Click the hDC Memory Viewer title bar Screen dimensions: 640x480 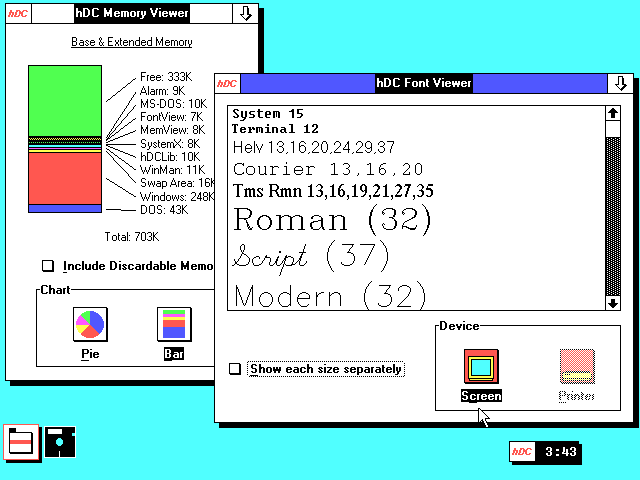point(132,13)
